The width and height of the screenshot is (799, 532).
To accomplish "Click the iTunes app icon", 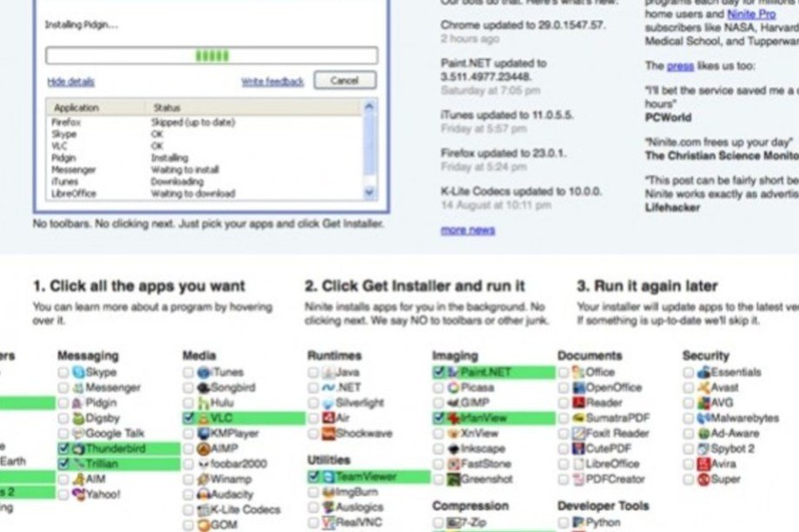I will point(204,372).
